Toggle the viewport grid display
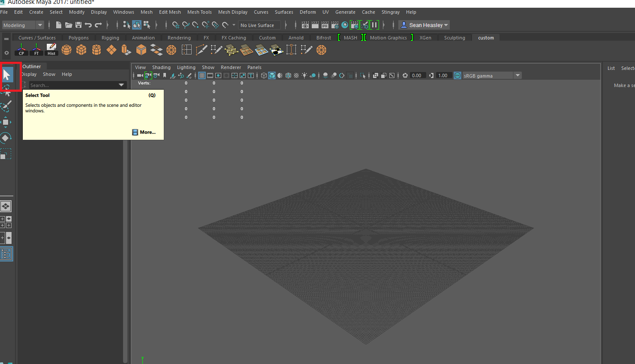 pyautogui.click(x=202, y=75)
